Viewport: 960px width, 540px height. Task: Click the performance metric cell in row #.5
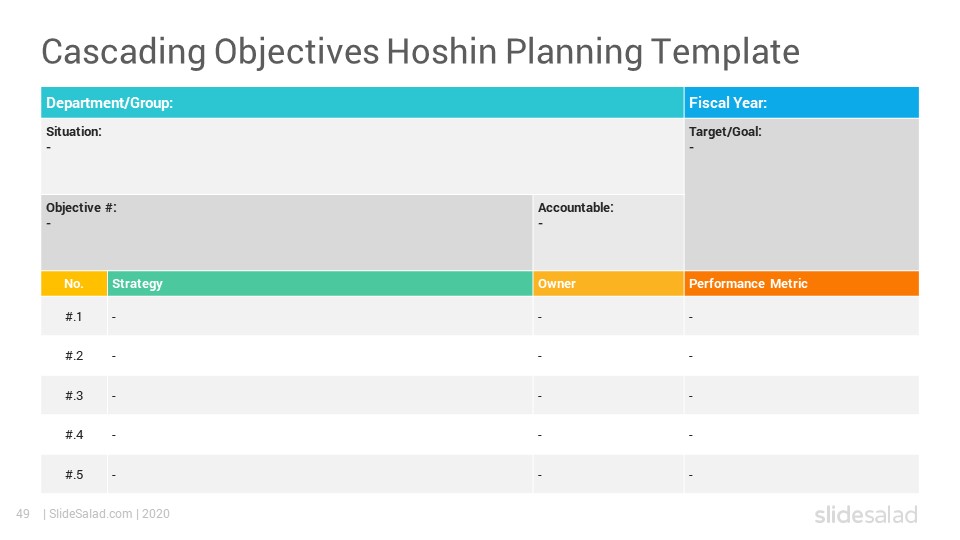tap(801, 474)
